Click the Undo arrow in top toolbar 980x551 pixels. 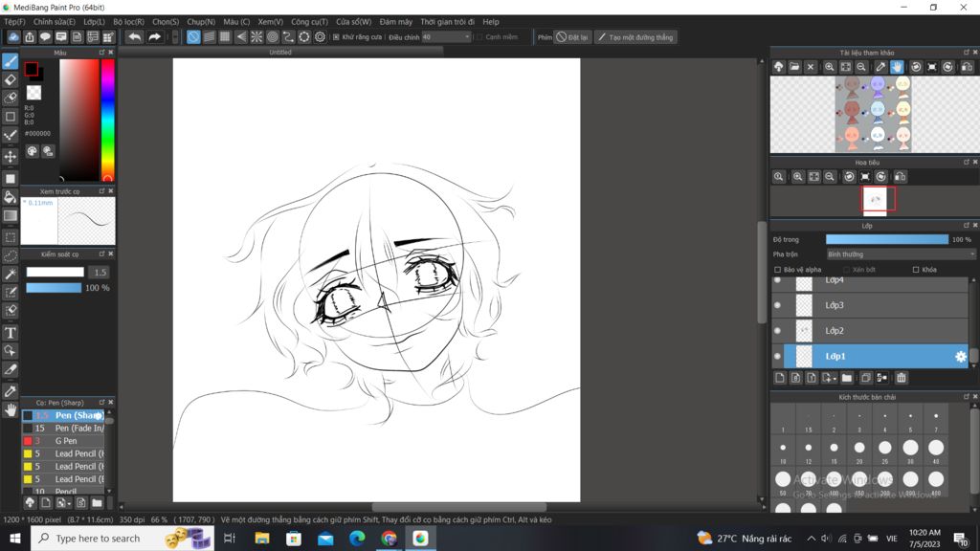(135, 37)
